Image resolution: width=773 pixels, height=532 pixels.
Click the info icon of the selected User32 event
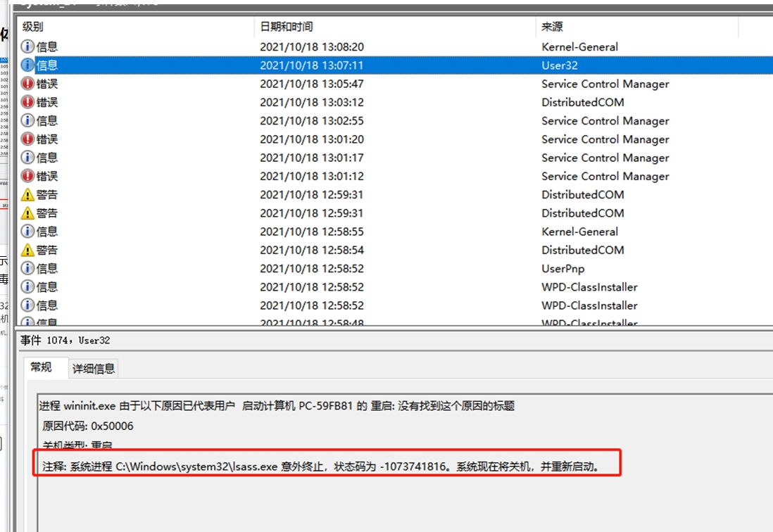tap(27, 65)
